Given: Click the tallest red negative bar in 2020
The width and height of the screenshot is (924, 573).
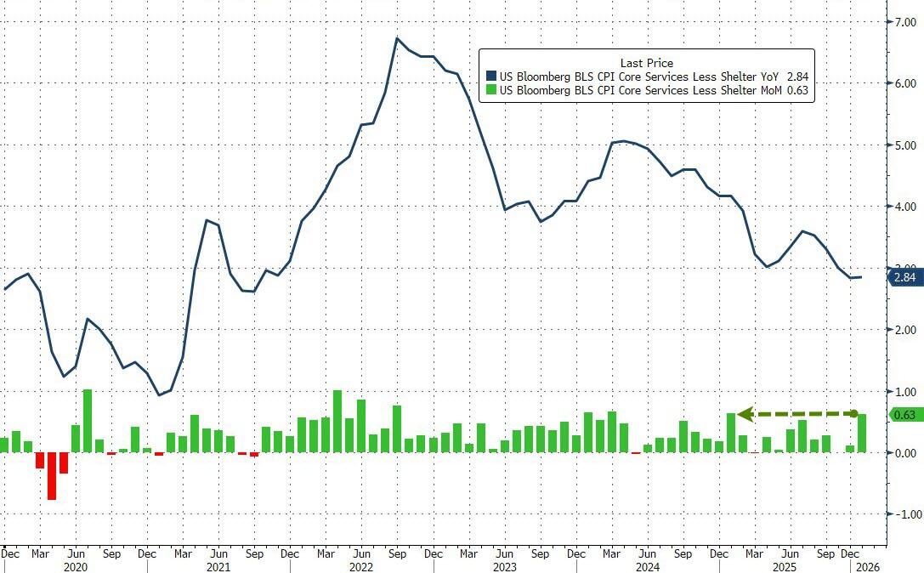Looking at the screenshot, I should click(52, 476).
